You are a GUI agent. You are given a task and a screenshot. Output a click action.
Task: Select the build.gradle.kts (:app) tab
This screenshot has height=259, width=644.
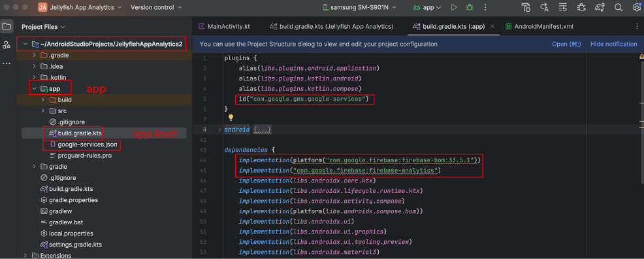click(454, 27)
